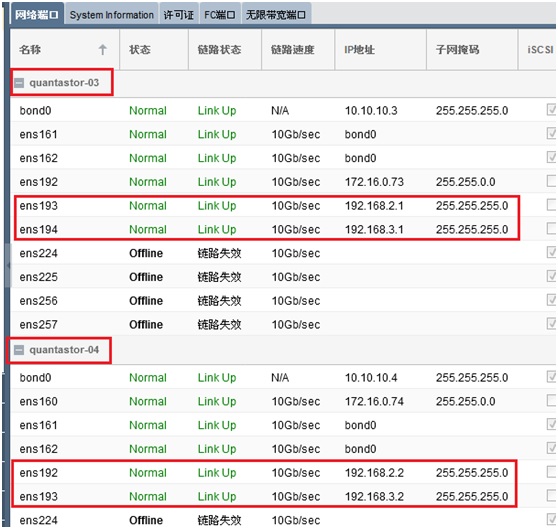Viewport: 558px width, 529px height.
Task: Select IP address 192.168.3.1
Action: pos(374,230)
